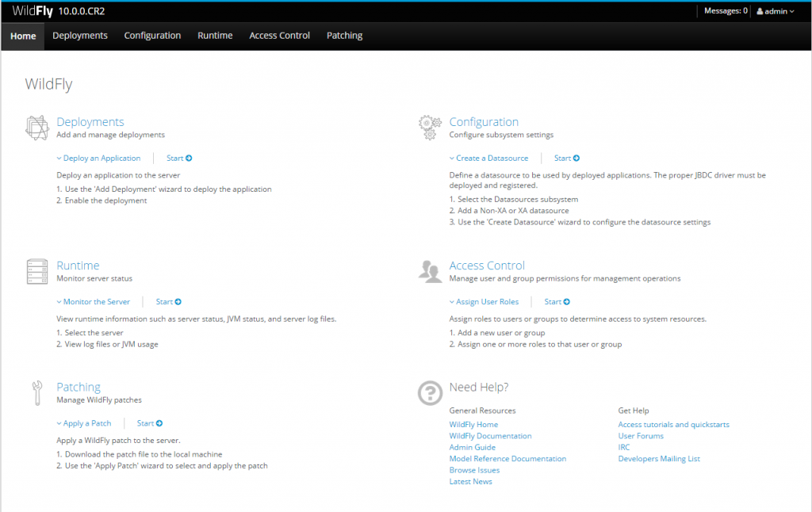
Task: Click the 'Select the server' step text
Action: coord(94,333)
